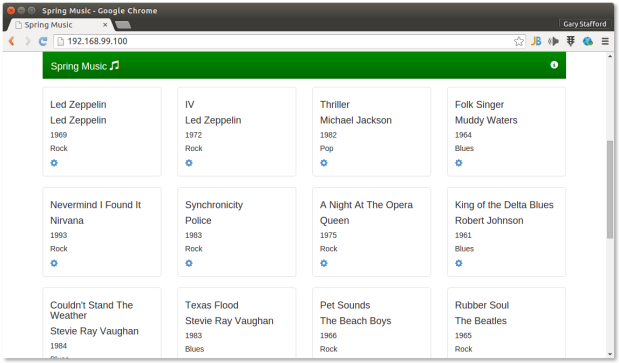This screenshot has height=363, width=619.
Task: Click the year 1966 on Pet Sounds card
Action: point(328,335)
